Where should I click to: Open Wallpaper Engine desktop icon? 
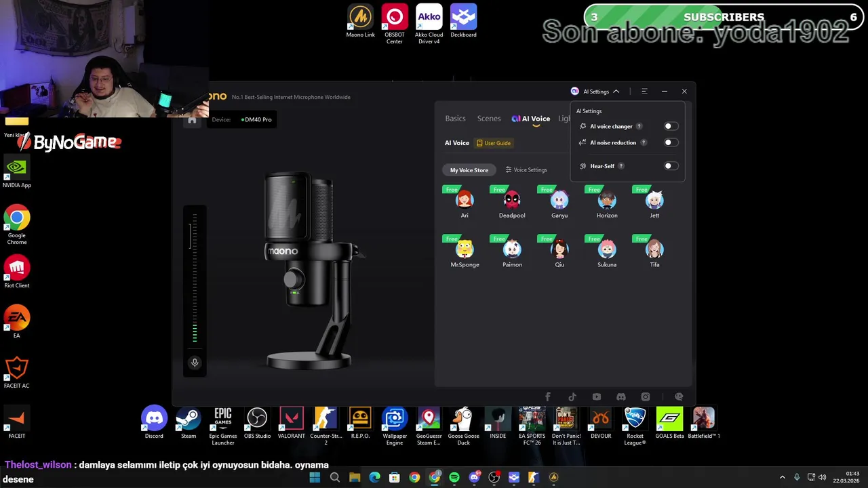(x=395, y=426)
